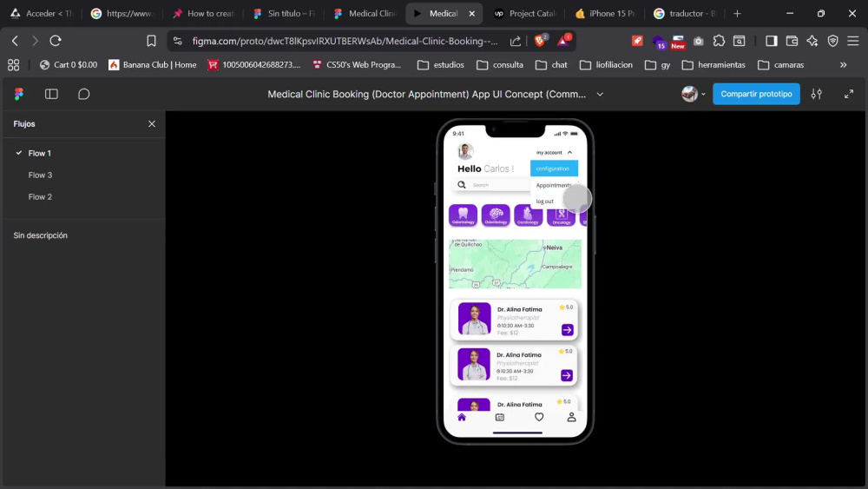868x489 pixels.
Task: Open estudios bookmark folder
Action: coord(441,65)
